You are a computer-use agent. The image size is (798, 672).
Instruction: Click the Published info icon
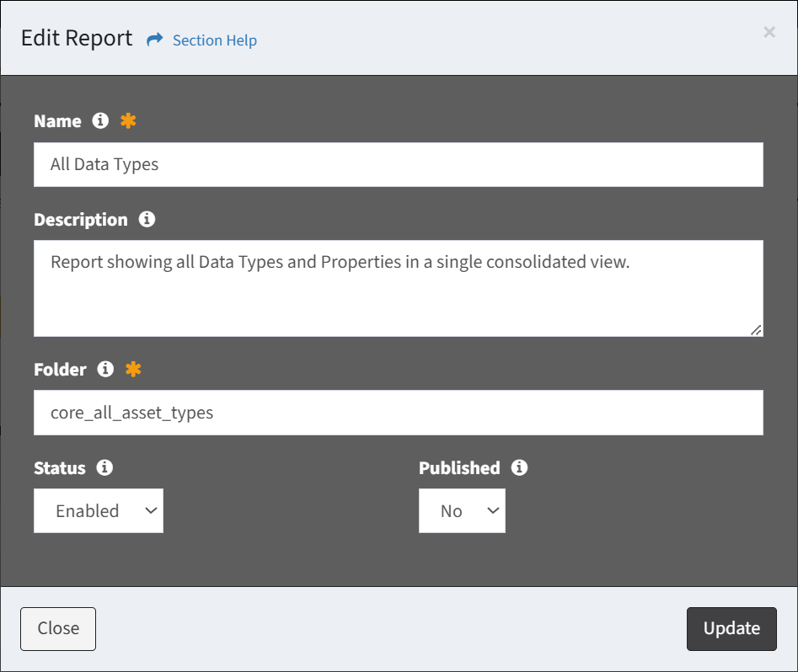(520, 467)
